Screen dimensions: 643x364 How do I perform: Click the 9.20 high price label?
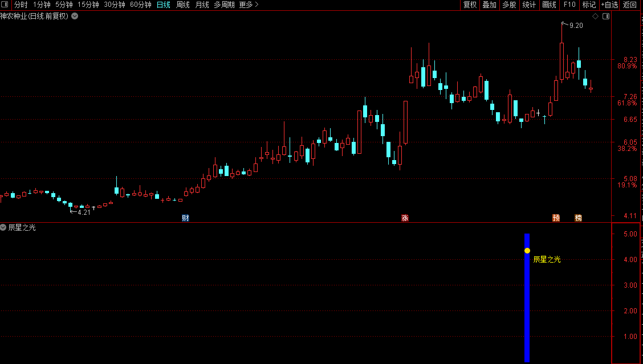[x=576, y=26]
